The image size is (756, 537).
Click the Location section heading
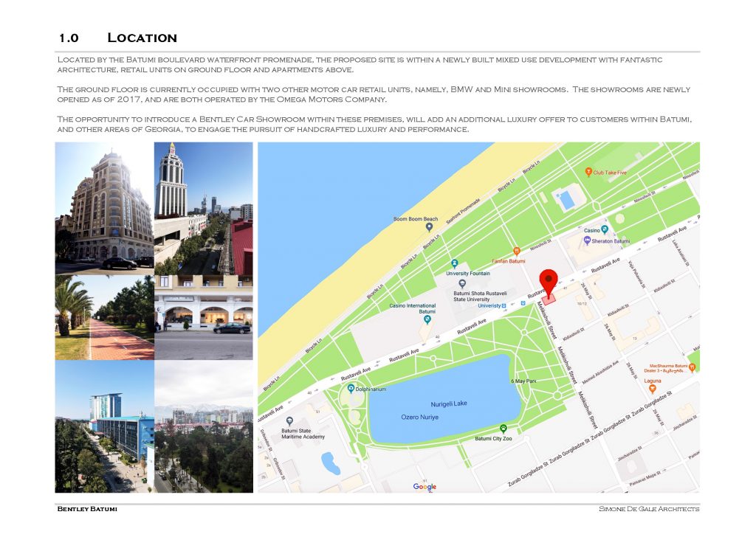pyautogui.click(x=142, y=38)
